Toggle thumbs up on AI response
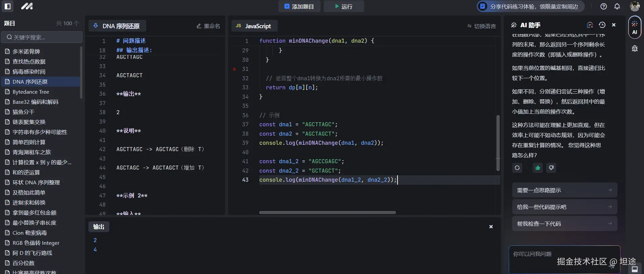Viewport: 644px width, 274px height. 538,168
